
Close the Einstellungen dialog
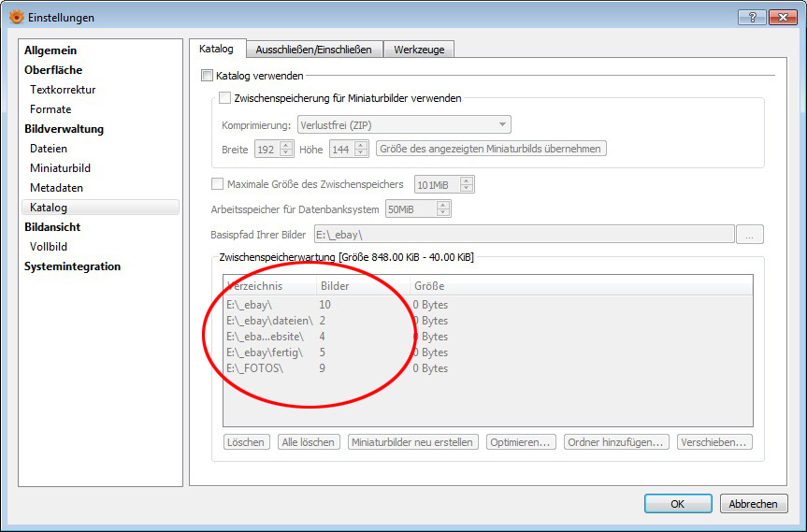[x=783, y=18]
